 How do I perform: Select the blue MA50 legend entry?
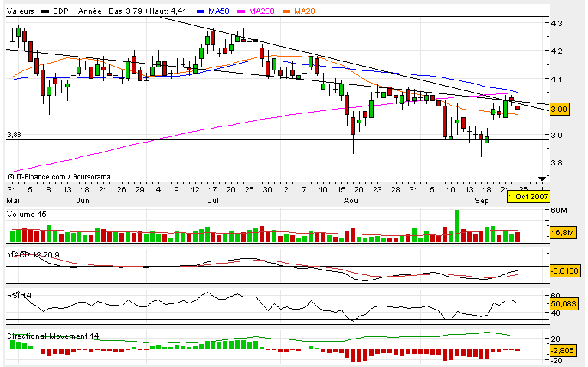point(213,11)
